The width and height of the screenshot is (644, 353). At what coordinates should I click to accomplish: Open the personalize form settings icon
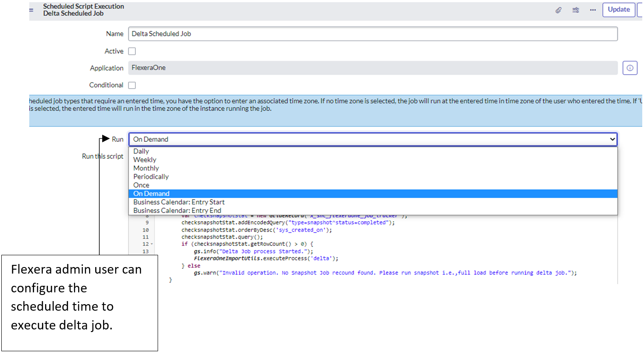click(576, 10)
